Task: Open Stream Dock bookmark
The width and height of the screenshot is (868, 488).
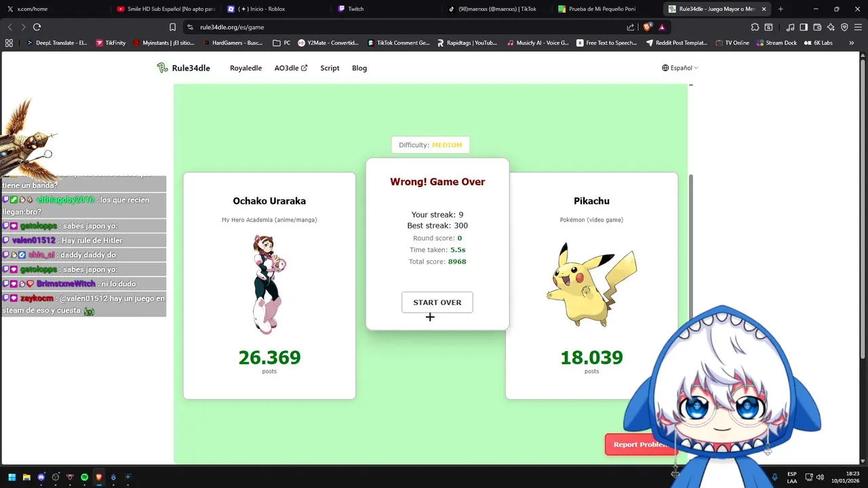Action: click(776, 43)
